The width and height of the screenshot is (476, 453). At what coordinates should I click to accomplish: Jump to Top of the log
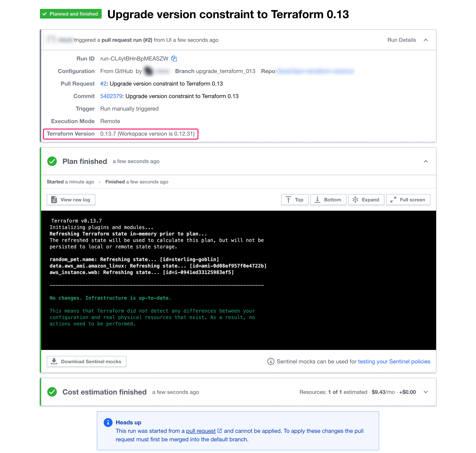294,199
